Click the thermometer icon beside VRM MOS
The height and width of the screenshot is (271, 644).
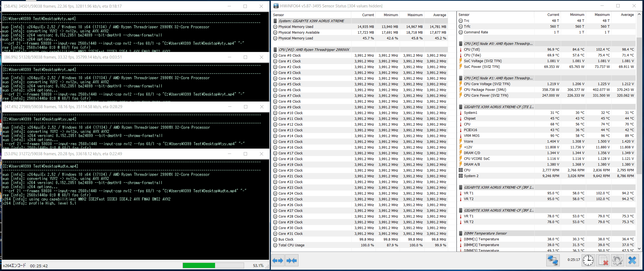coord(461,136)
